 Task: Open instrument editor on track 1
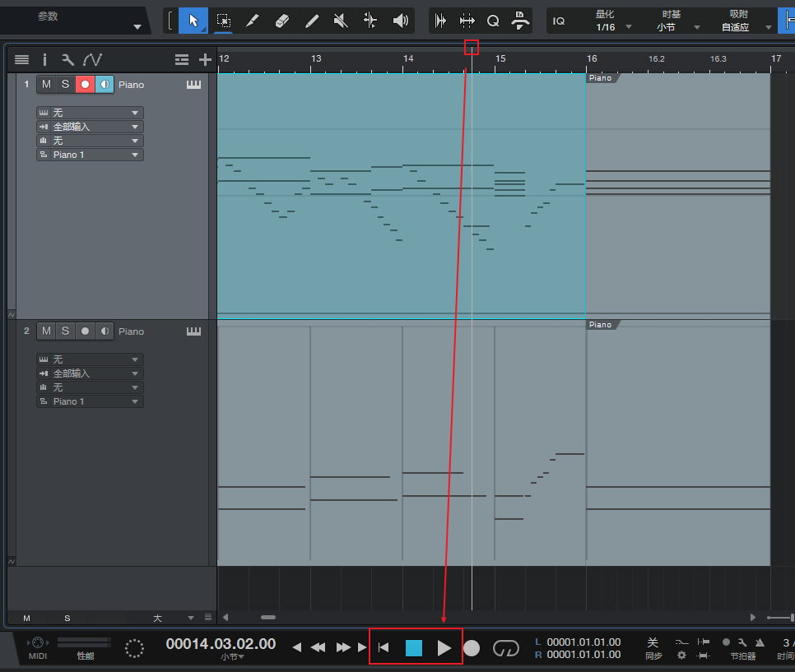click(193, 85)
